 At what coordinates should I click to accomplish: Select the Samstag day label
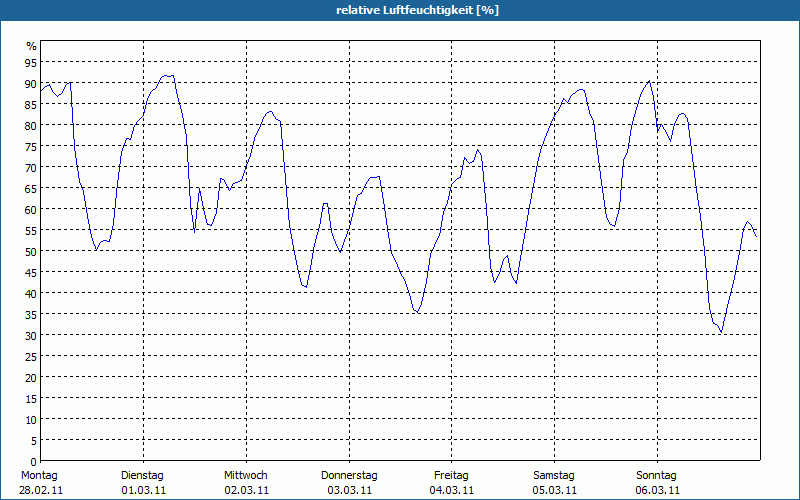pyautogui.click(x=554, y=475)
